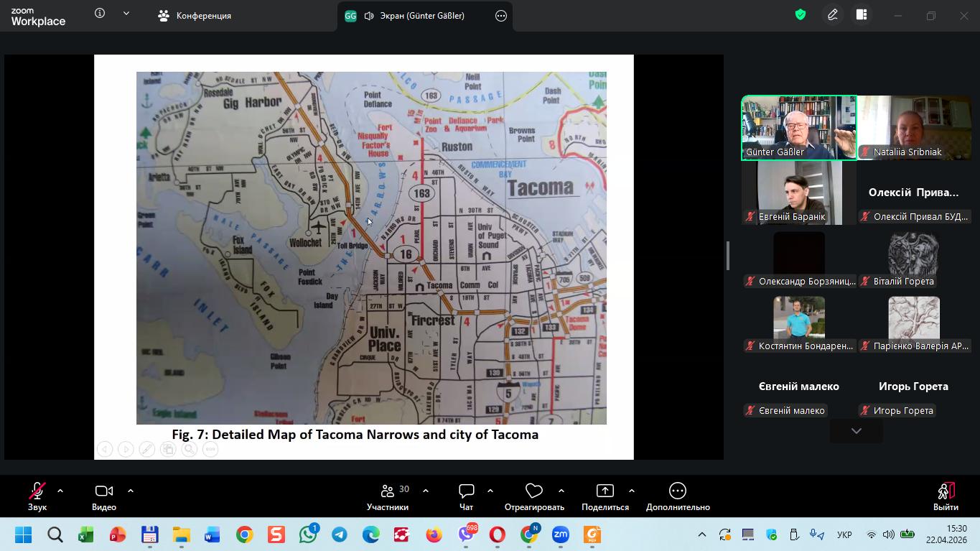Expand audio options arrow next to Звук
The height and width of the screenshot is (551, 980).
pyautogui.click(x=60, y=491)
